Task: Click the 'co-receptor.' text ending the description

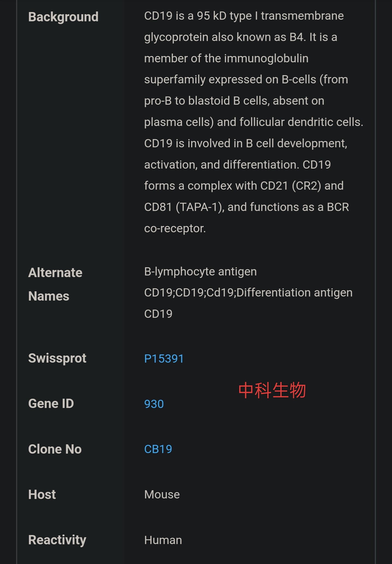Action: (175, 228)
